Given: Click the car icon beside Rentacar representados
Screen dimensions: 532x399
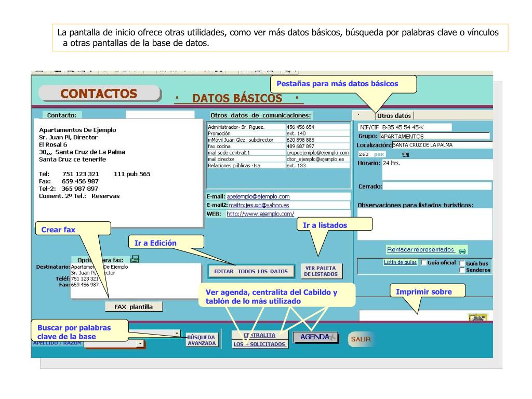Looking at the screenshot, I should click(462, 251).
